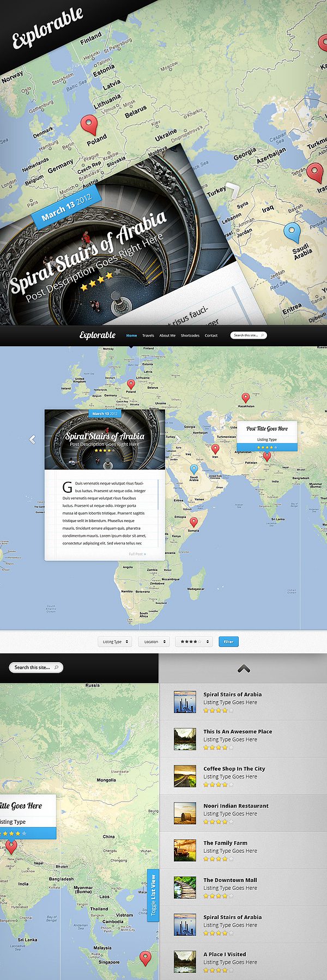Viewport: 327px width, 980px height.
Task: Click the Spiral Stairs of Arabia title on the middle post card
Action: click(x=105, y=436)
